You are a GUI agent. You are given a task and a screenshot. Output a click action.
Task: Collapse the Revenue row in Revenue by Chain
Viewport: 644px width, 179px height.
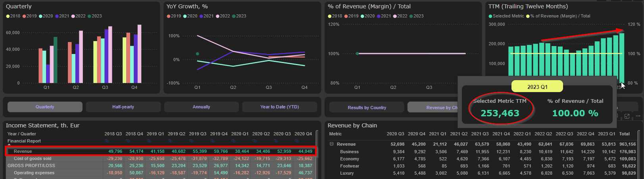[332, 144]
